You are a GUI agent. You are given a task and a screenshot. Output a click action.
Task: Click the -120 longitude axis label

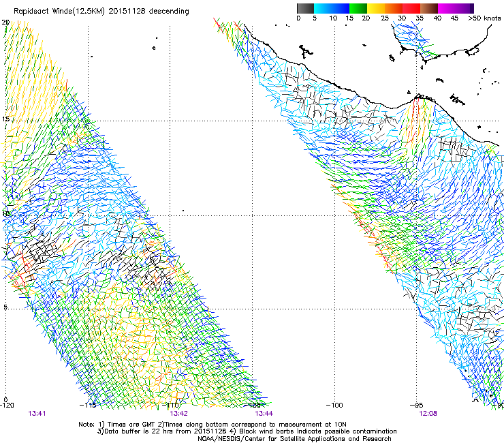coord(7,405)
